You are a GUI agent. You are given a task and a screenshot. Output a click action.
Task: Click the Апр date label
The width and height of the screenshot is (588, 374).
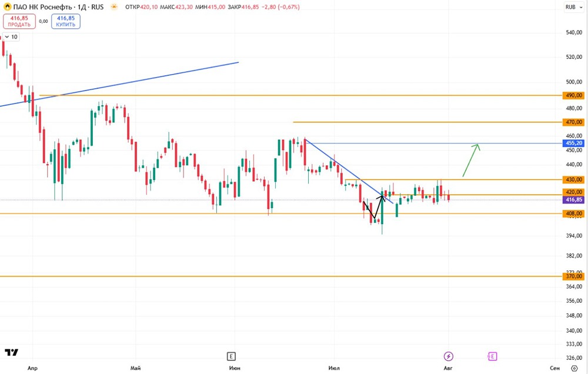pos(32,368)
